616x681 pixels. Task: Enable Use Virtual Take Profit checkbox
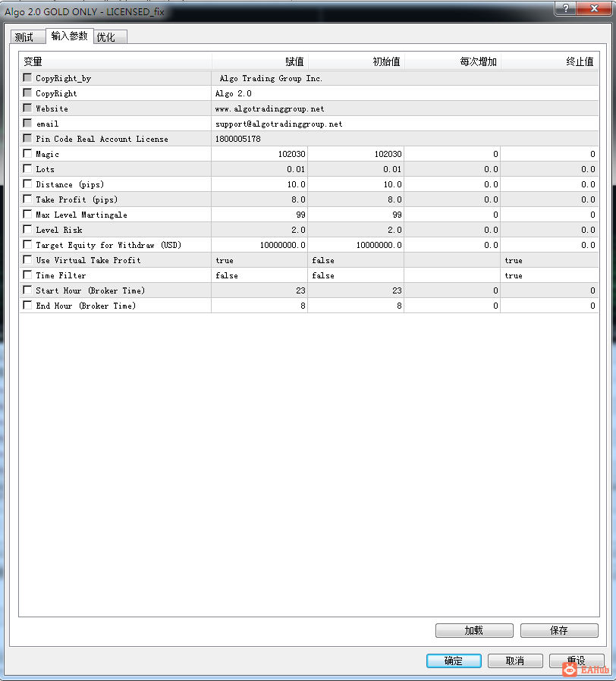tap(28, 259)
